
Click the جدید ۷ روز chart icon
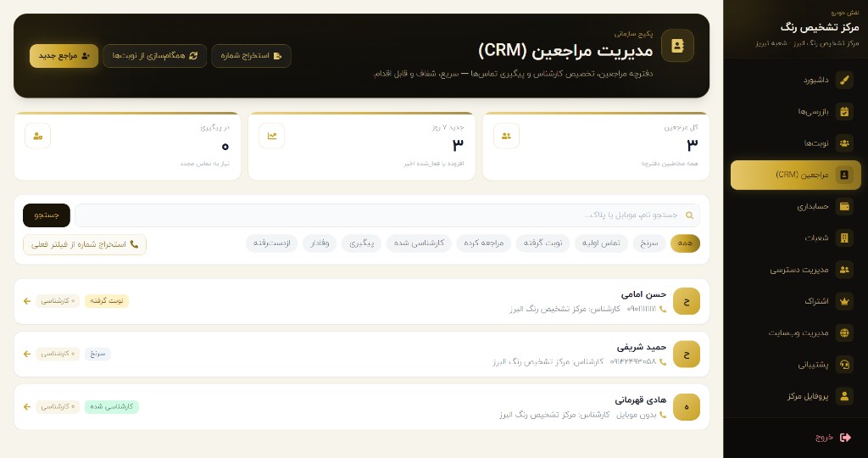272,136
